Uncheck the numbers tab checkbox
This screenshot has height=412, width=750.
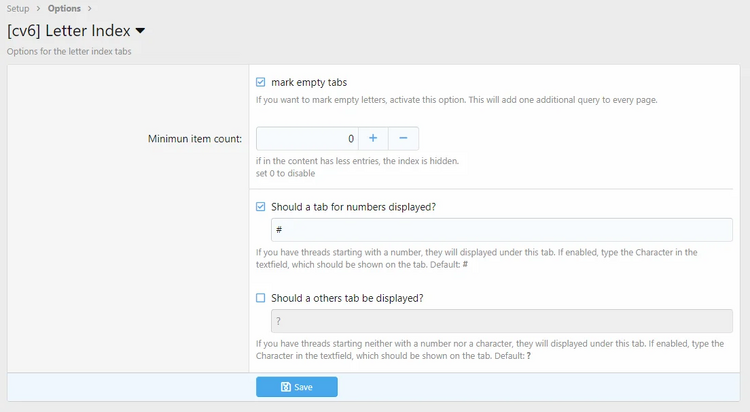[x=261, y=207]
